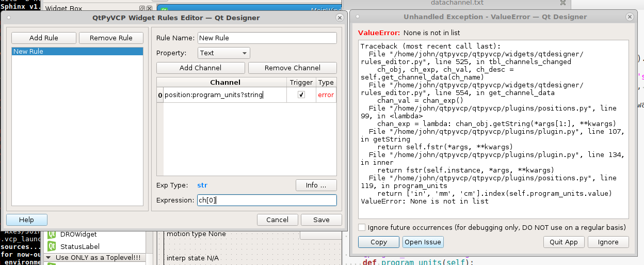Select the StatusLabel widget icon

52,246
